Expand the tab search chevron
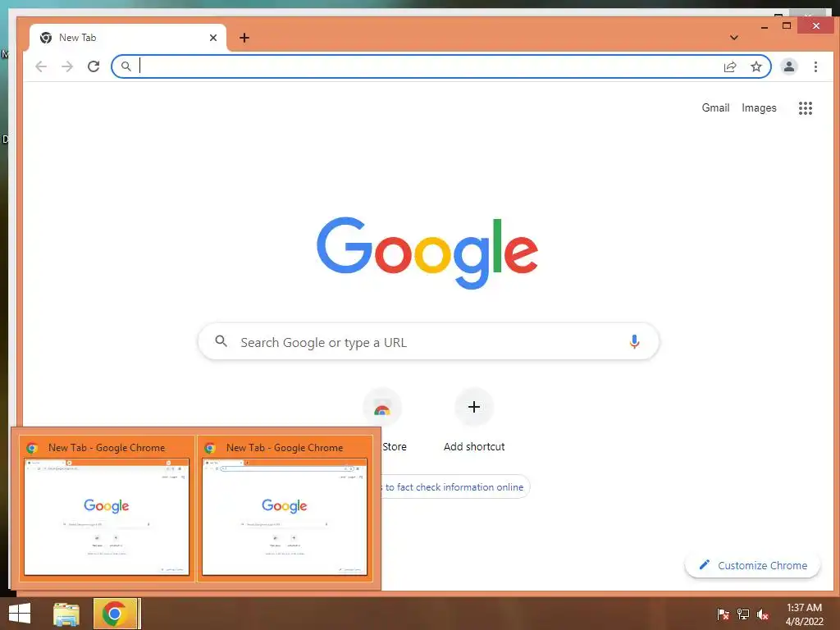The width and height of the screenshot is (840, 630). [734, 38]
